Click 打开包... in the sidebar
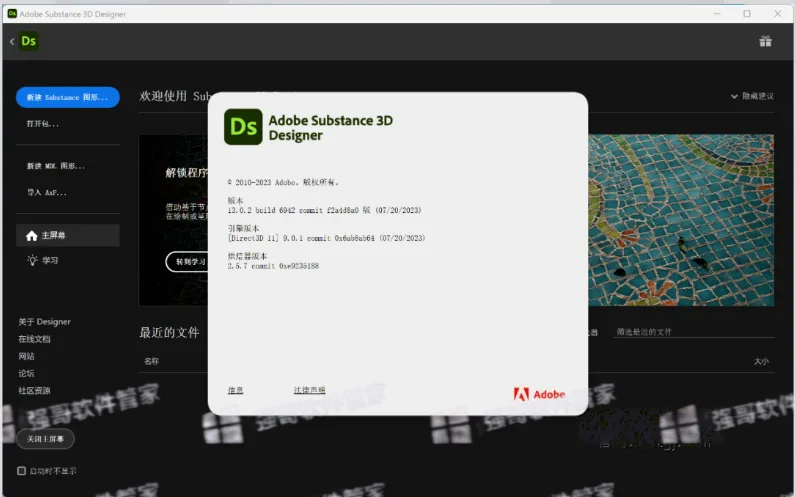Image resolution: width=795 pixels, height=497 pixels. (43, 124)
